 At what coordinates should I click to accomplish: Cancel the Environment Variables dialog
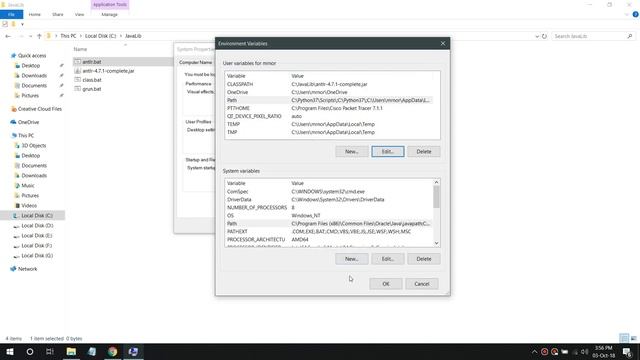(x=422, y=284)
